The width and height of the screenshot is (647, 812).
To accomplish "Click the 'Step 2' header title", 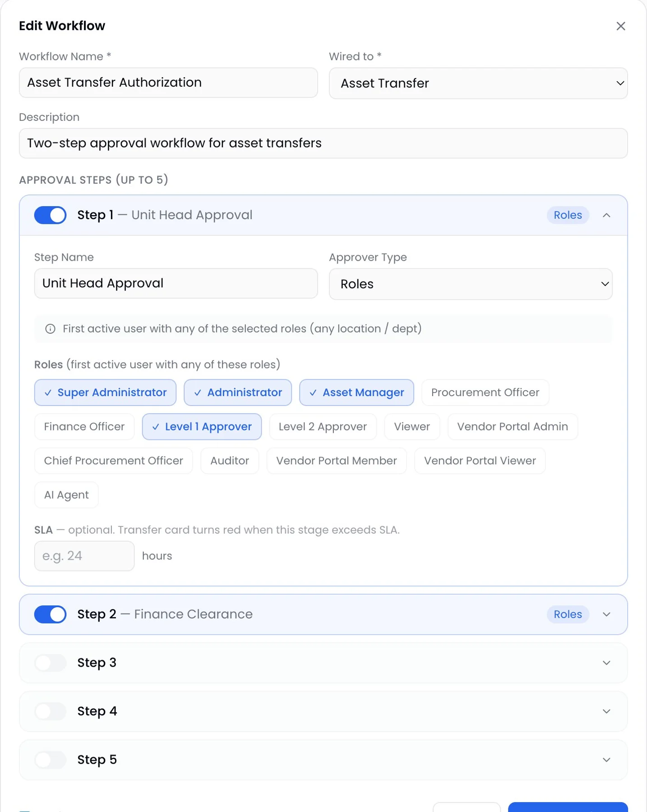I will coord(97,614).
